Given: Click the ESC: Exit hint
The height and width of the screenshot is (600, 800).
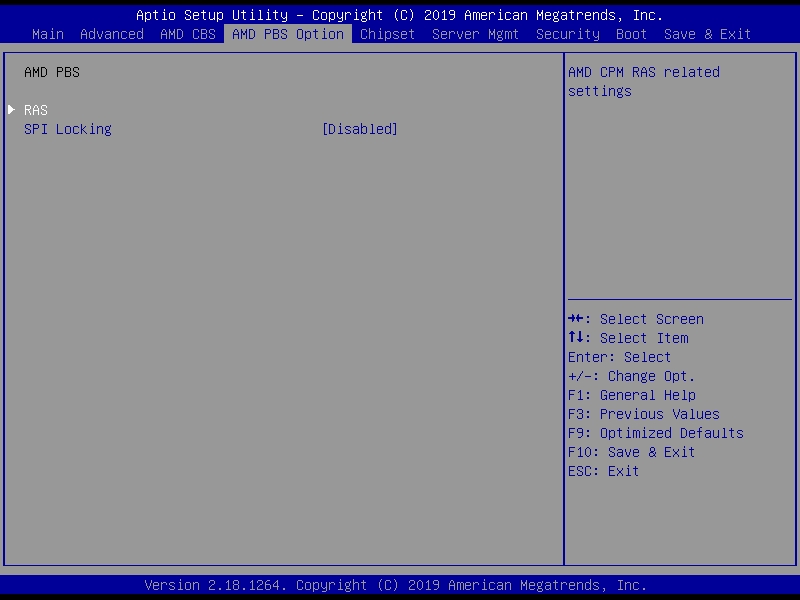Looking at the screenshot, I should point(604,471).
